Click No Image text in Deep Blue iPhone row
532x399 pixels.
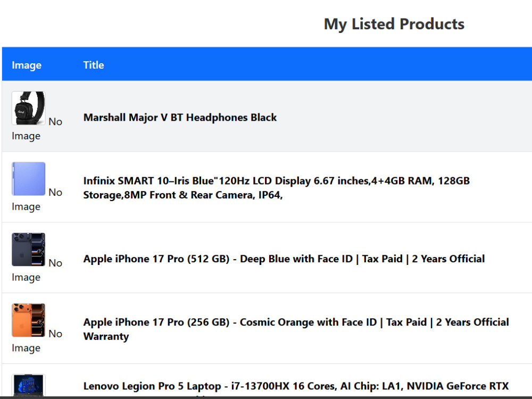[x=37, y=270]
